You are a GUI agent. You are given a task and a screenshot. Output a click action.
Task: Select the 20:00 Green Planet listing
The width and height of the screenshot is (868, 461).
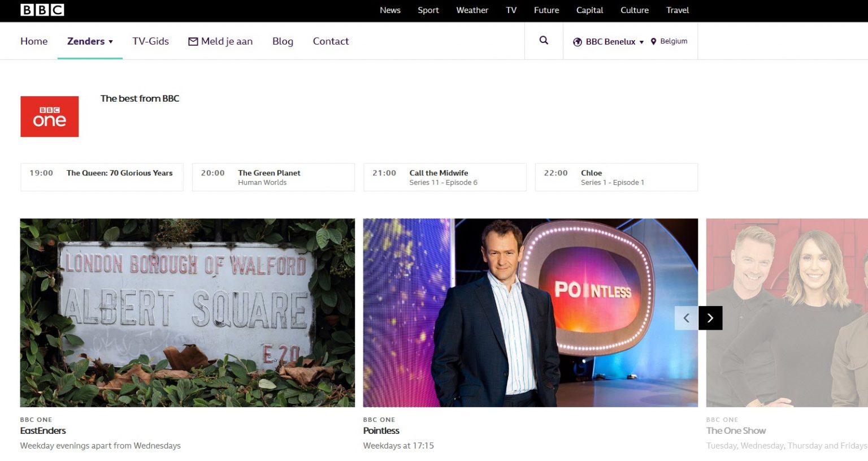[x=273, y=176]
